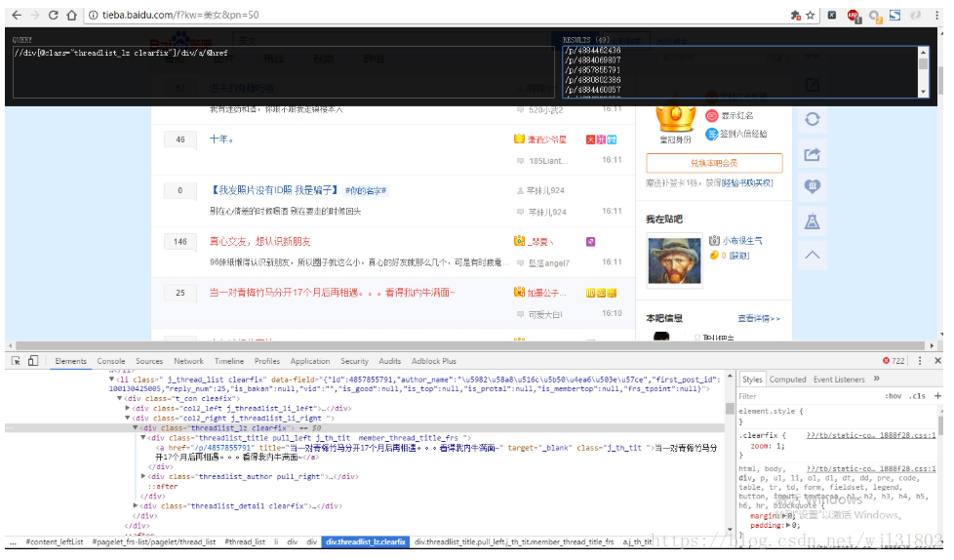This screenshot has height=560, width=954.
Task: Select the Styles sidebar tab
Action: coord(752,380)
